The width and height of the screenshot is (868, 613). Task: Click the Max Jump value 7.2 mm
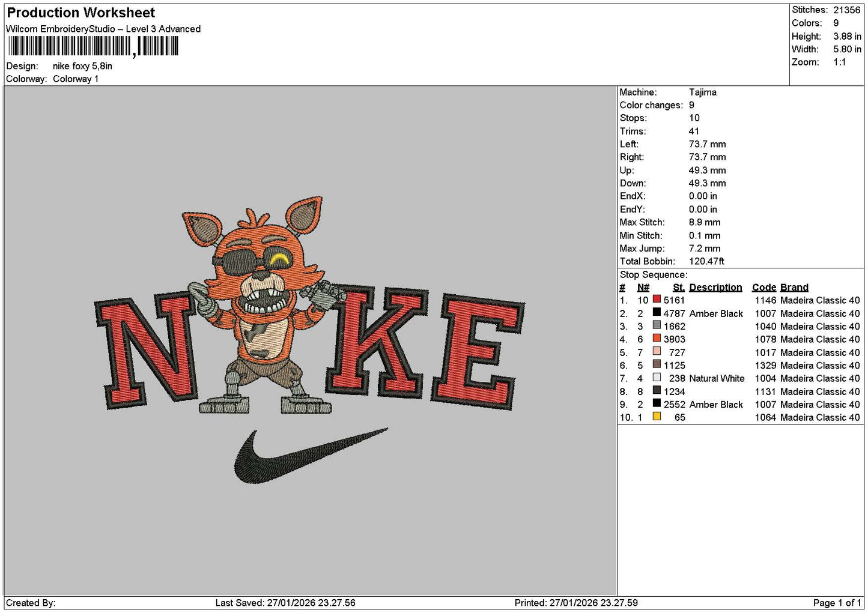pos(705,248)
